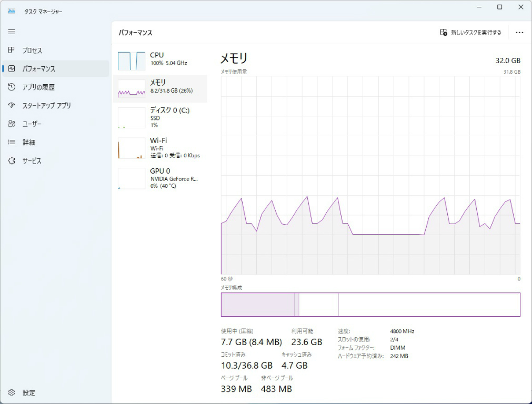Click the large メモリ heading
532x404 pixels.
click(234, 59)
